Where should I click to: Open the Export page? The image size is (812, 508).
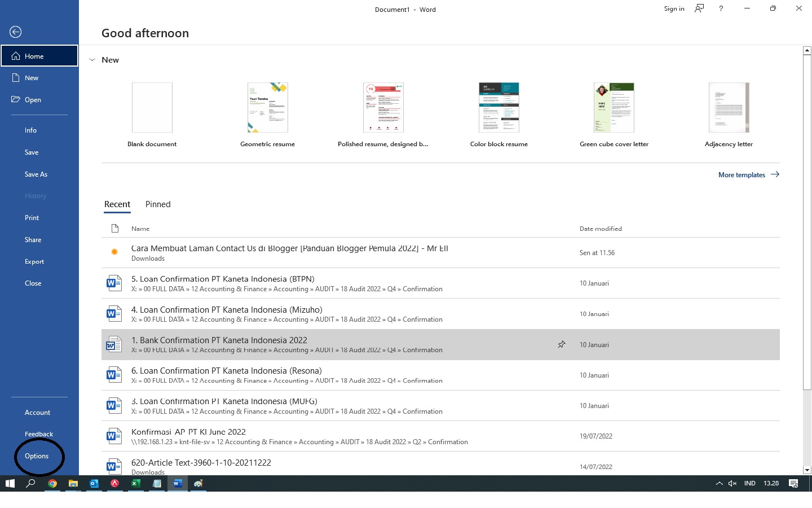39,262
